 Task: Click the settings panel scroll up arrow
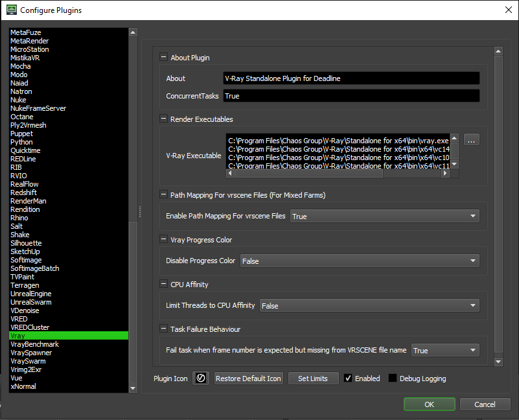pos(498,51)
